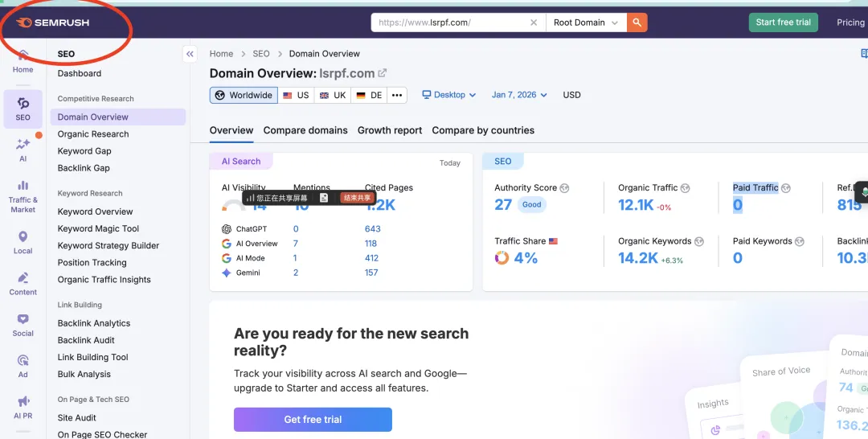
Task: Open Backlink Analytics in sidebar
Action: (94, 323)
